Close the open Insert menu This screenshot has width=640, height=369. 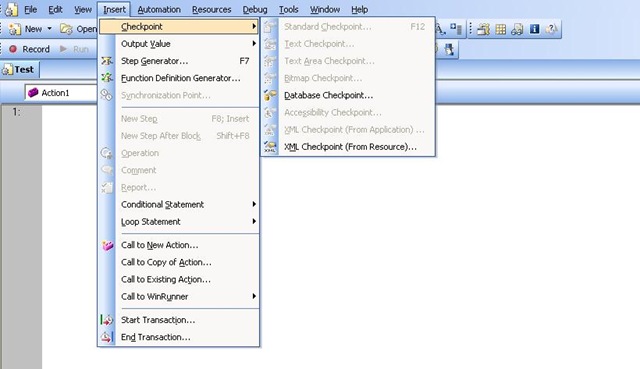point(114,9)
